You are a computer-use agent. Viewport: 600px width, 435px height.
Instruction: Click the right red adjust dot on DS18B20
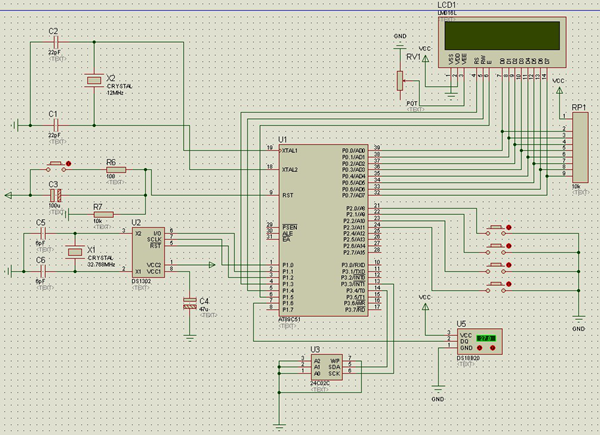[x=492, y=348]
